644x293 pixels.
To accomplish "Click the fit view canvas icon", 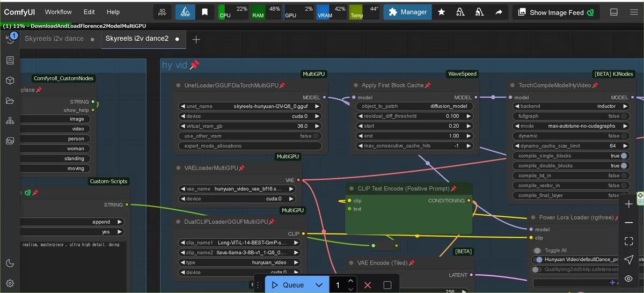I will pyautogui.click(x=629, y=241).
